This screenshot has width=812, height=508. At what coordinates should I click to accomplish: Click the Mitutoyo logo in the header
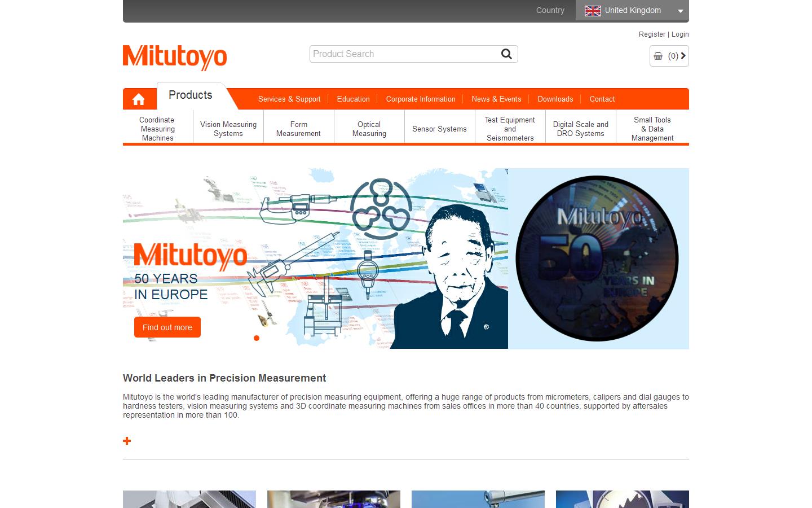(175, 58)
